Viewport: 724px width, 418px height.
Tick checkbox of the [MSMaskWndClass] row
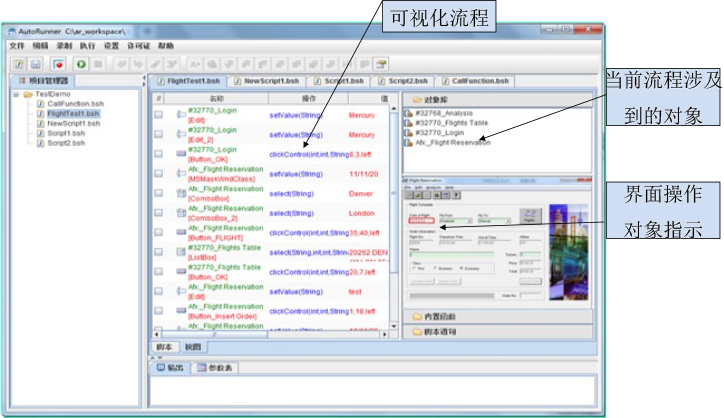point(159,173)
